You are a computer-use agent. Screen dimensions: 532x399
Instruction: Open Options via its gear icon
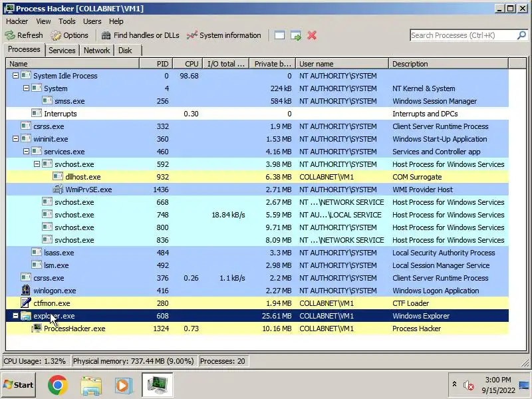click(56, 35)
